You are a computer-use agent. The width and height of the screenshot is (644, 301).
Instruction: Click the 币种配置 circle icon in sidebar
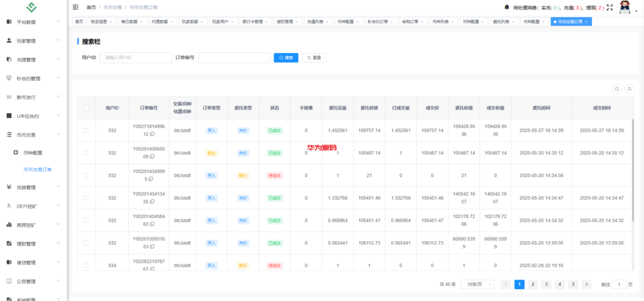click(x=16, y=152)
